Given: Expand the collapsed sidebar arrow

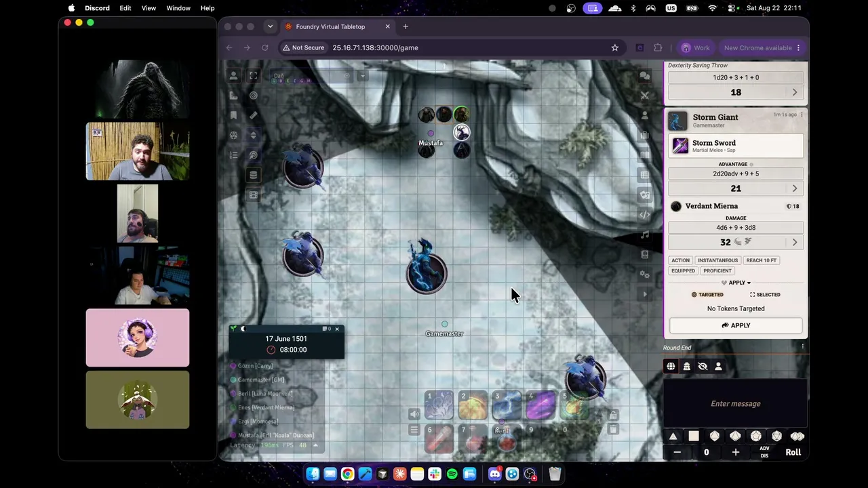Looking at the screenshot, I should point(645,294).
